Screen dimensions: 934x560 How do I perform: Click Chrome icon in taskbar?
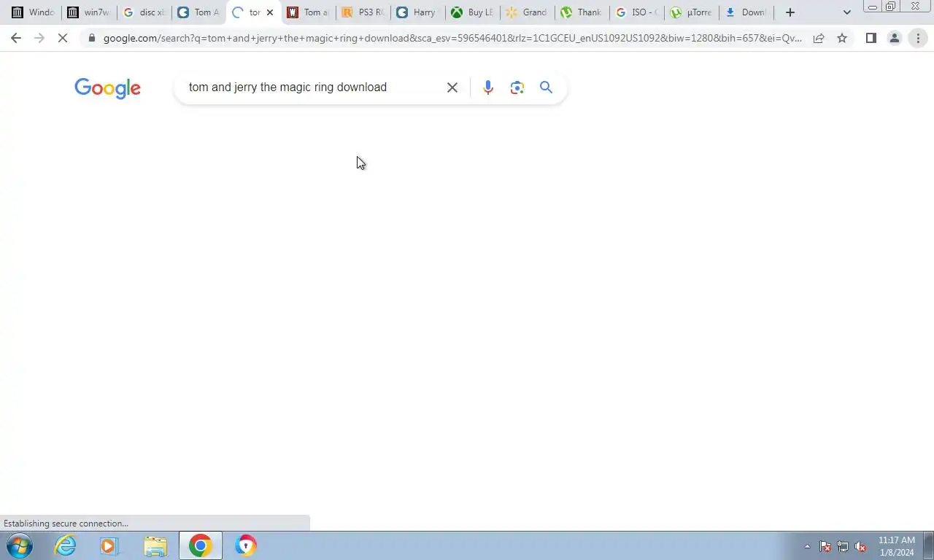pyautogui.click(x=200, y=545)
